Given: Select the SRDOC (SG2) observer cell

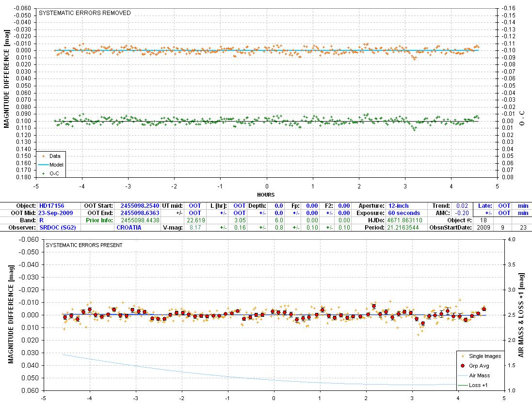Looking at the screenshot, I should pos(58,228).
